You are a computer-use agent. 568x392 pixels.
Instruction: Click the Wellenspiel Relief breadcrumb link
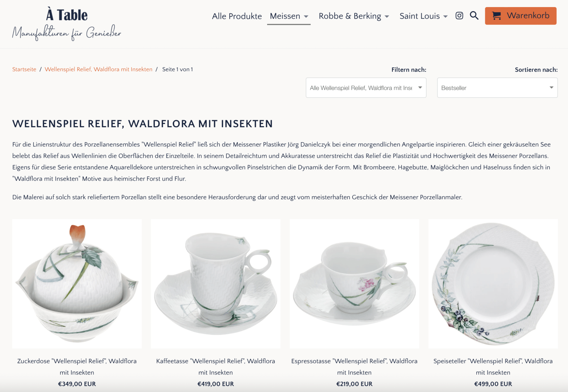click(x=99, y=69)
